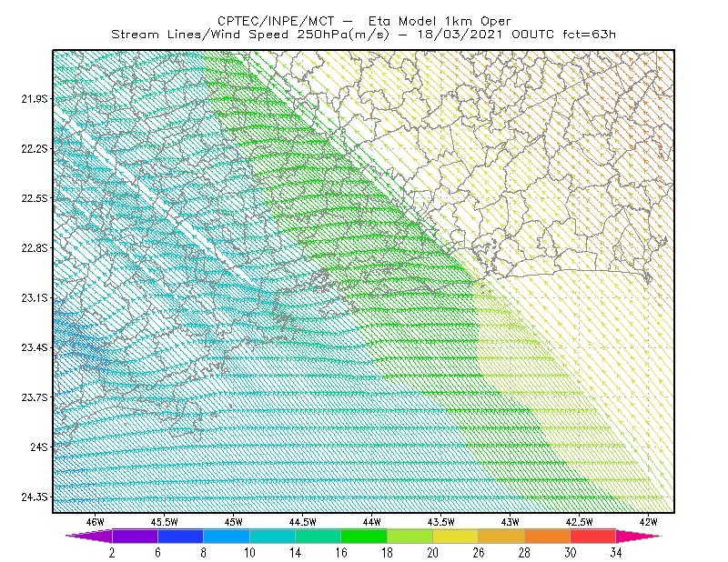Click the yellow 20-26 legend swatch
Image resolution: width=728 pixels, height=562 pixels.
[456, 536]
